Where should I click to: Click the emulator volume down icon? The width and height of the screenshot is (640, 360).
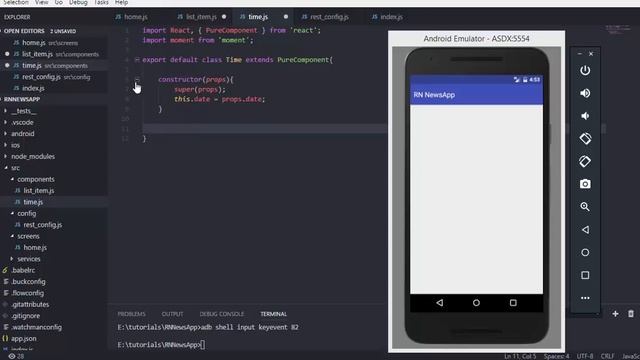pos(585,116)
